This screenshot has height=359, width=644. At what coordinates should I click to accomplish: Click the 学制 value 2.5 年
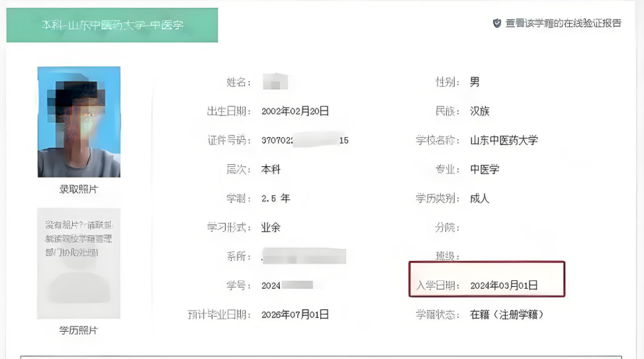pyautogui.click(x=275, y=199)
